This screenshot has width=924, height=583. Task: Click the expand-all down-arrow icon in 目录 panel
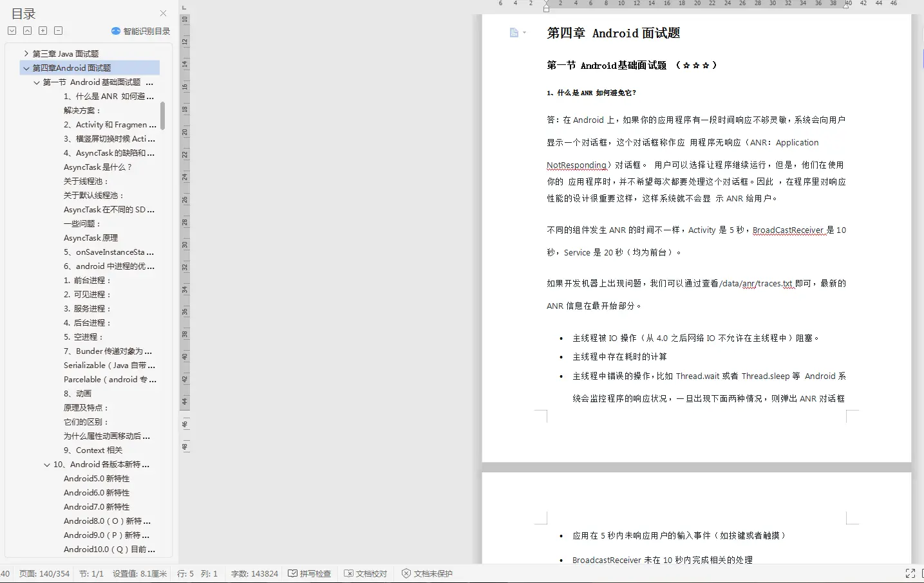(12, 31)
